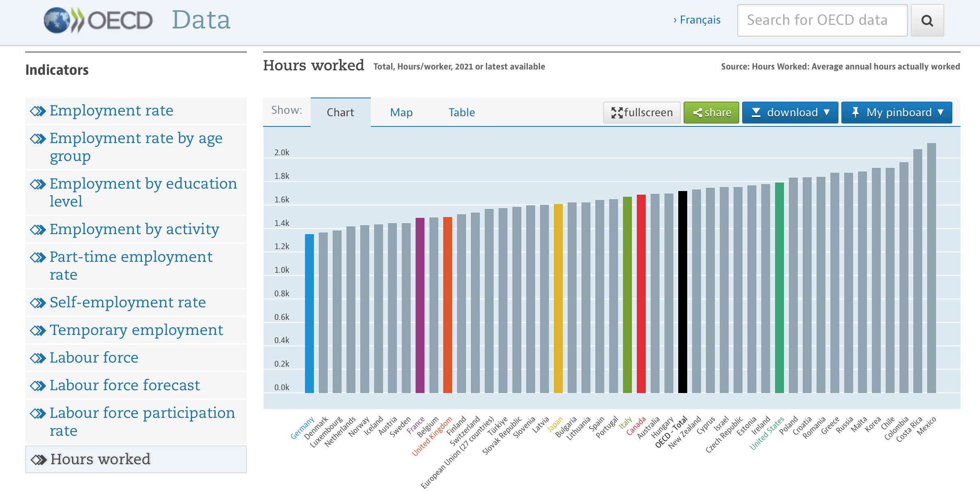Click the red Canada bar
The image size is (980, 491).
coord(641,293)
